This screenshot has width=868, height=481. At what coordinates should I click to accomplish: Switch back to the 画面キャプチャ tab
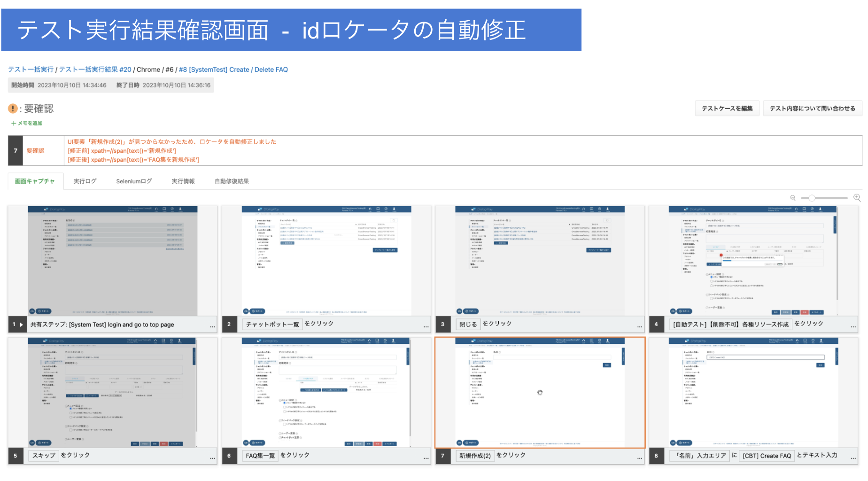coord(35,181)
